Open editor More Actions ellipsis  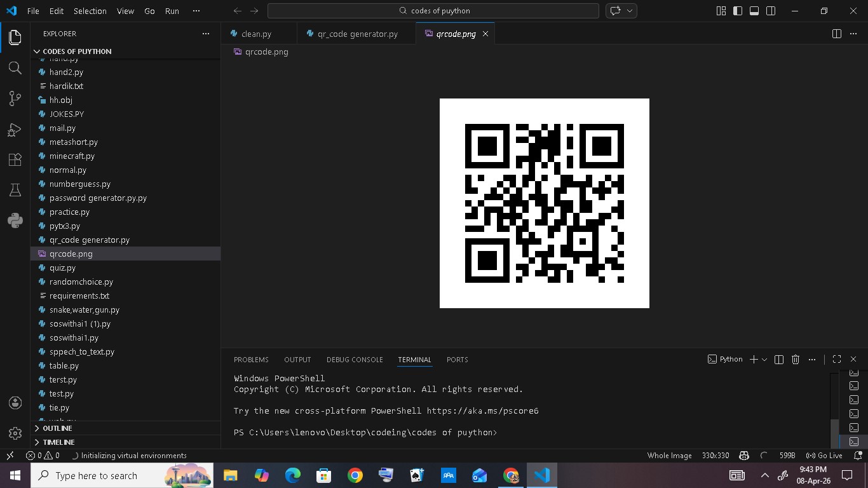pos(853,34)
